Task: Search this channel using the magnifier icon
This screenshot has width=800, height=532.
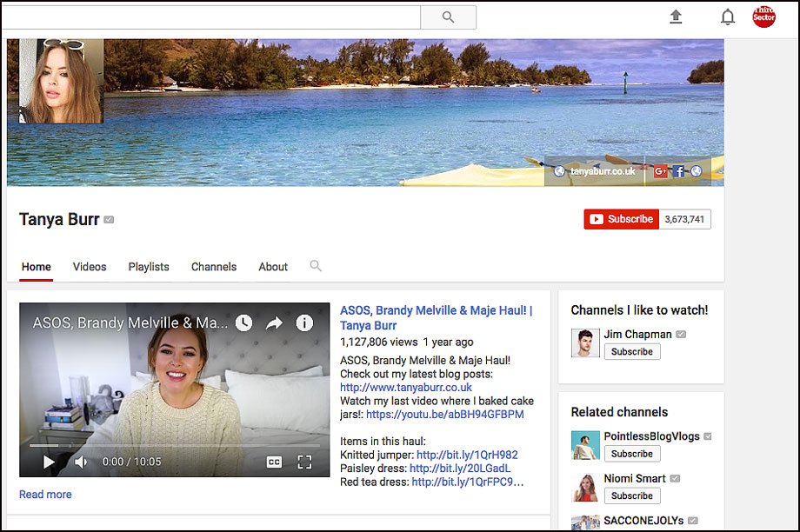Action: click(316, 266)
